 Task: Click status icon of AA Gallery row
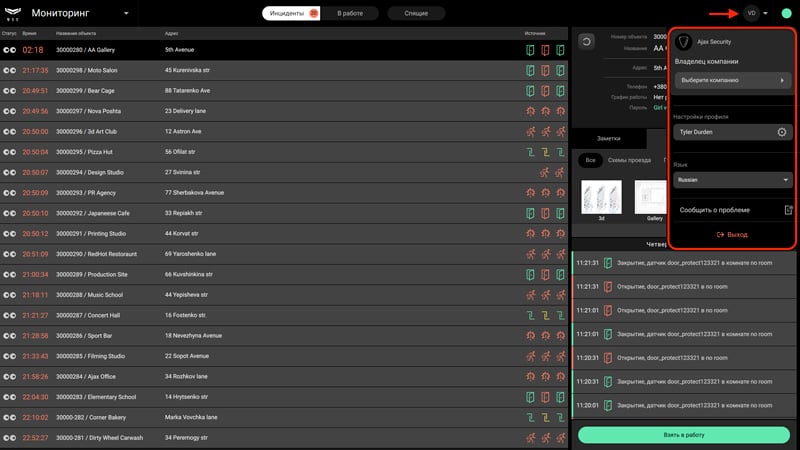coord(9,50)
